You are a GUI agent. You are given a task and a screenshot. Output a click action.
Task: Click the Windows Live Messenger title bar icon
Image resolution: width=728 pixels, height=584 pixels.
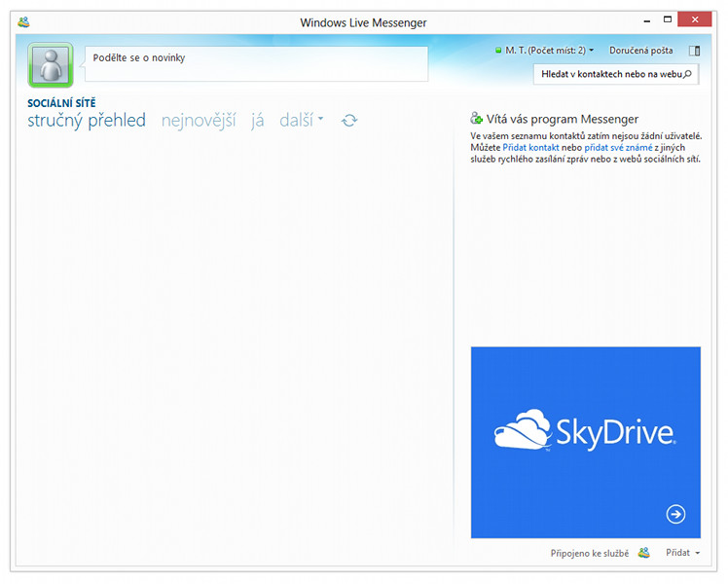(x=23, y=21)
